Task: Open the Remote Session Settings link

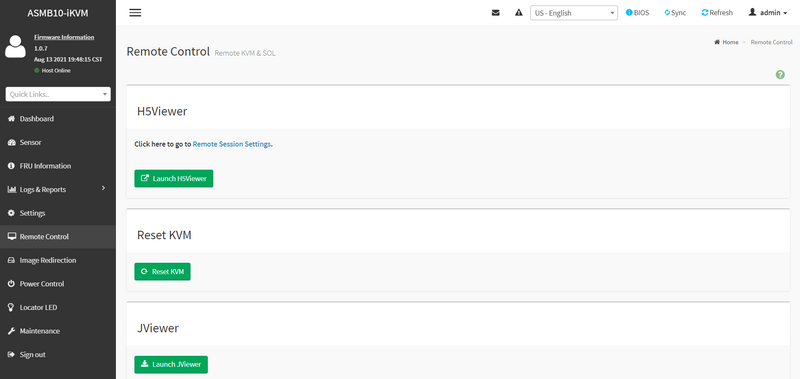Action: click(232, 144)
